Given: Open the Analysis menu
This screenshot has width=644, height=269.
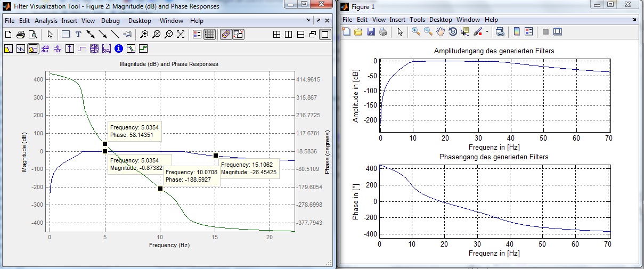Looking at the screenshot, I should [x=46, y=21].
